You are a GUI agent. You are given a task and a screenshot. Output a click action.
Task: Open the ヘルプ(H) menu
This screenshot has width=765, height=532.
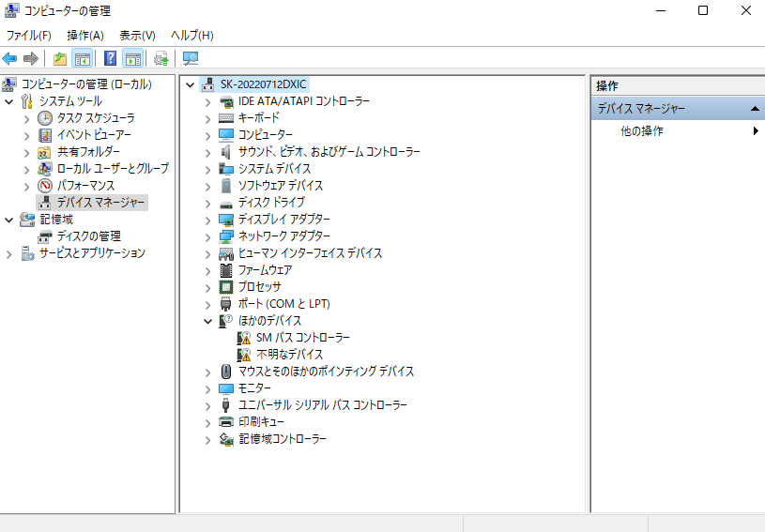pos(192,35)
